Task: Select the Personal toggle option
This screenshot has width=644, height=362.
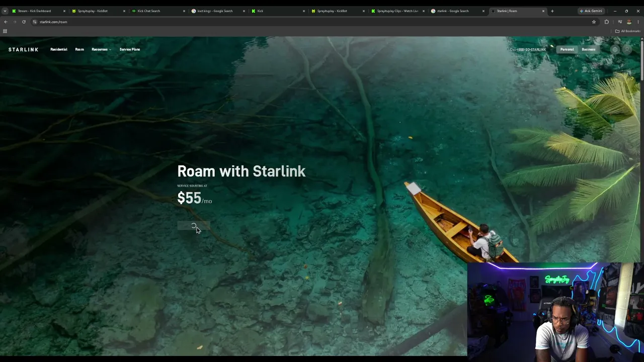Action: tap(567, 49)
